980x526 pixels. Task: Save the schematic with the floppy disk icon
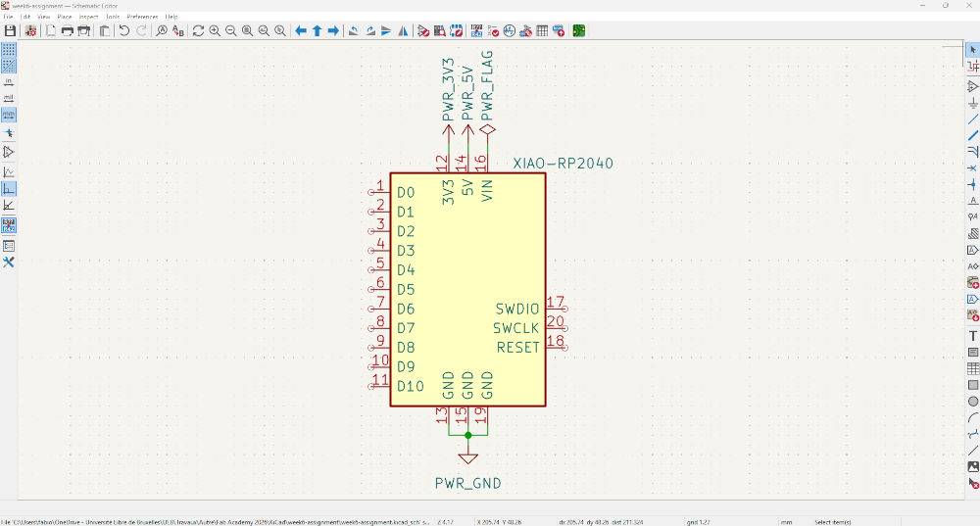(10, 30)
